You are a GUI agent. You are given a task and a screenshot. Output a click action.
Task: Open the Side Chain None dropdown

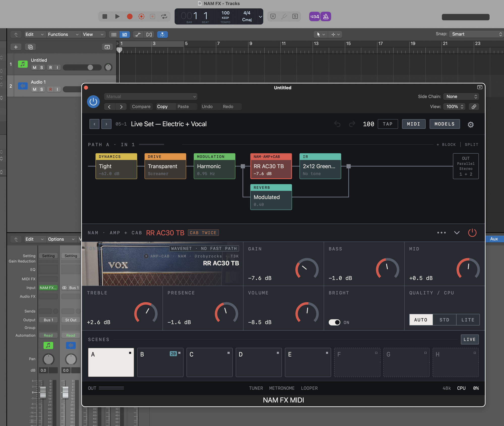tap(461, 96)
